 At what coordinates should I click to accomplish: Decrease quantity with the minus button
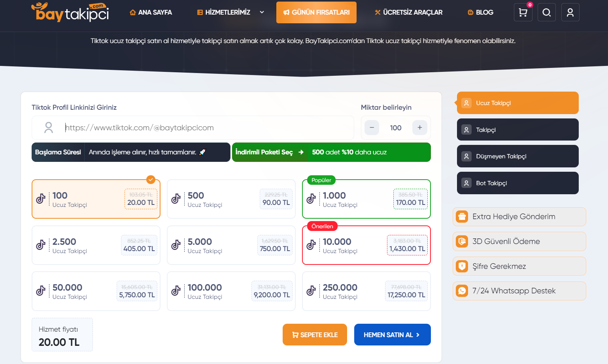[372, 128]
